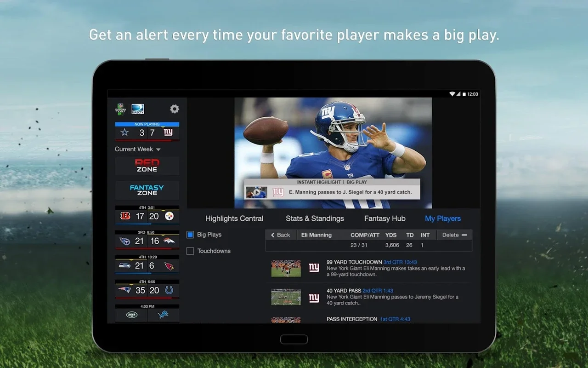588x368 pixels.
Task: Switch to Highlights Central tab
Action: click(234, 218)
